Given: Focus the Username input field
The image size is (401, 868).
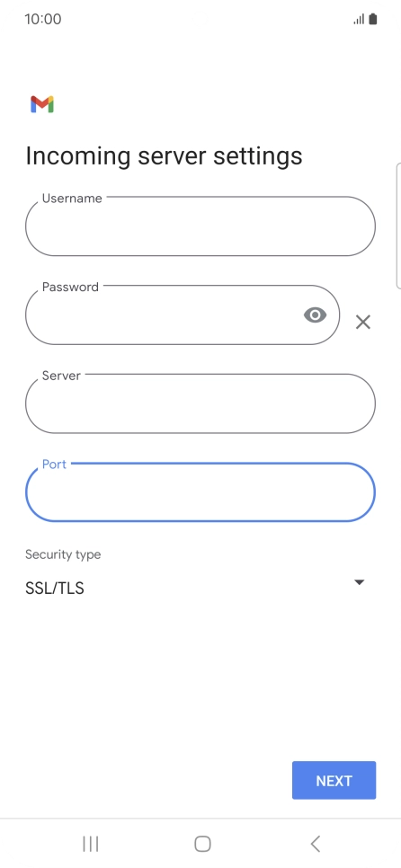Looking at the screenshot, I should click(200, 226).
